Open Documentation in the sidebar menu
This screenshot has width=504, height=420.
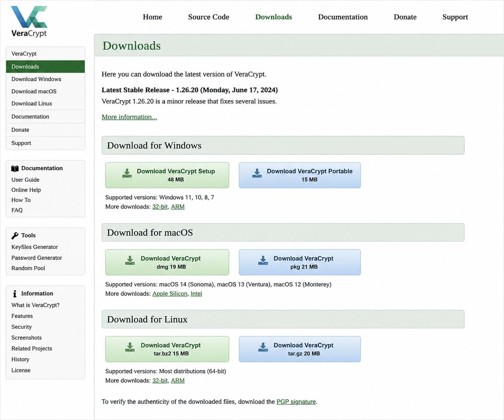click(45, 117)
